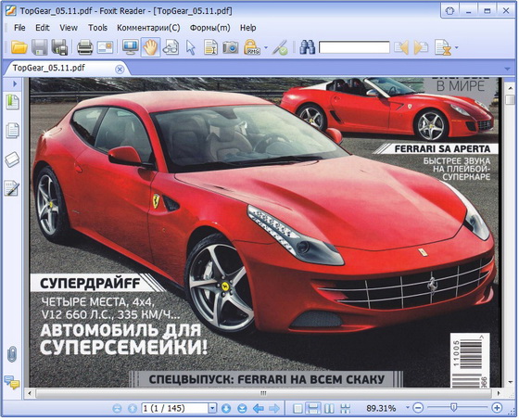Click the title bar skin change icon
This screenshot has width=519, height=420.
point(449,11)
